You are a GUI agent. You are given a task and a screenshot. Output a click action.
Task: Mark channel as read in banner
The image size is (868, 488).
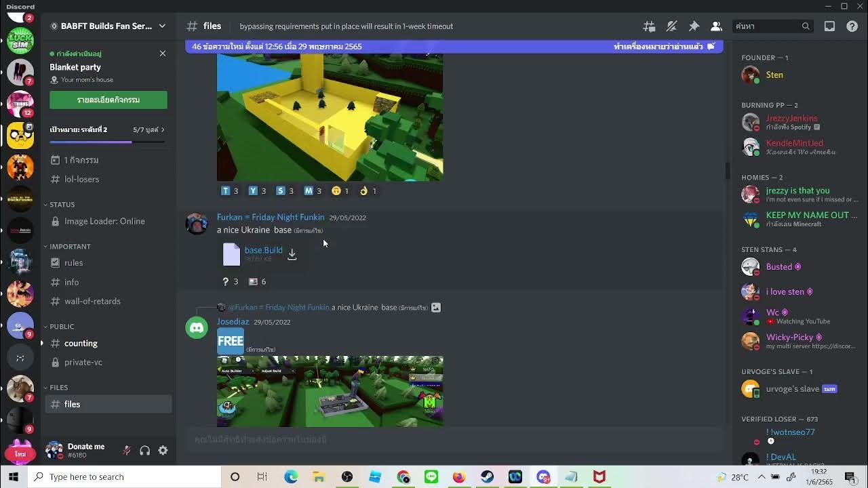tap(664, 46)
